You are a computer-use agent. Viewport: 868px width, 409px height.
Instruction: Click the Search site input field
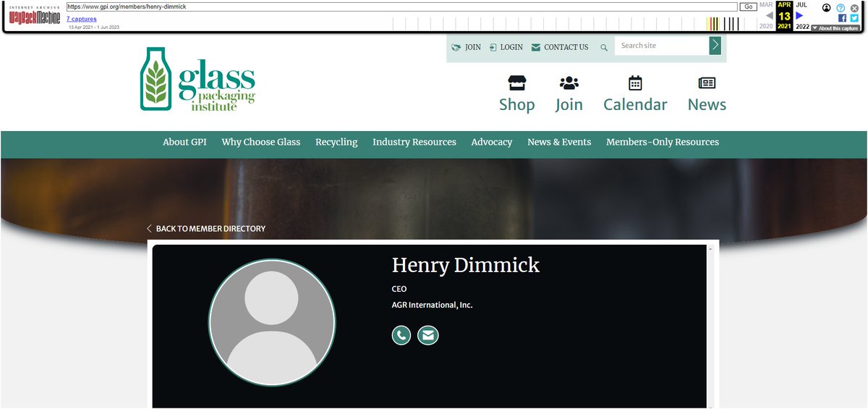coord(662,46)
